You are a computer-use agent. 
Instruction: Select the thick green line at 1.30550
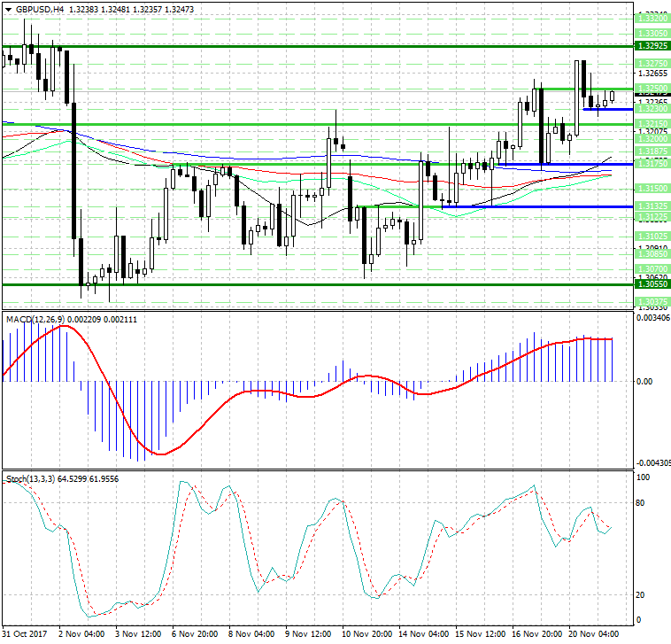point(266,284)
